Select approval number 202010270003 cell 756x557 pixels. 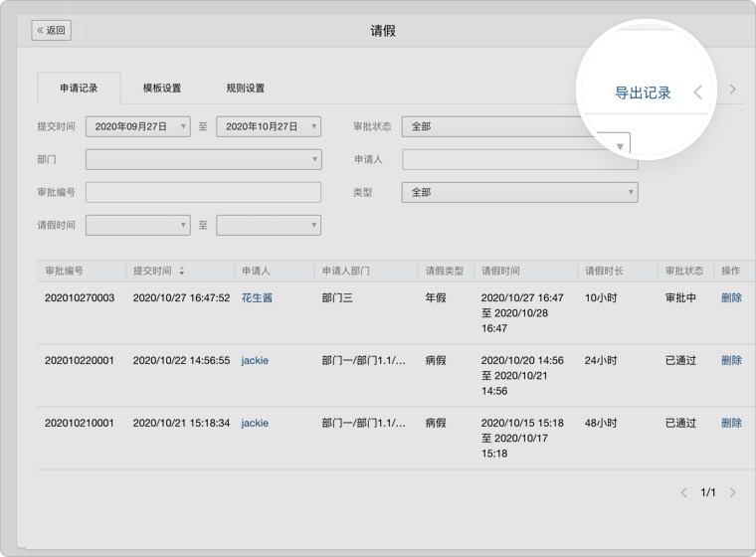[80, 298]
